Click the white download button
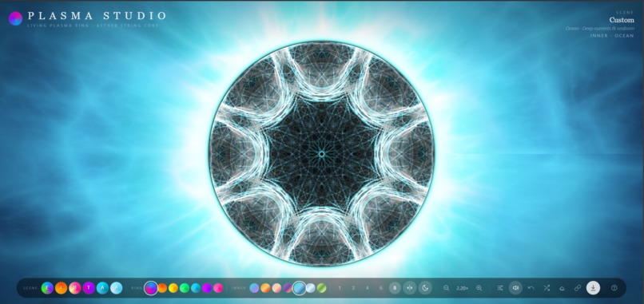The image size is (644, 304). click(x=593, y=288)
